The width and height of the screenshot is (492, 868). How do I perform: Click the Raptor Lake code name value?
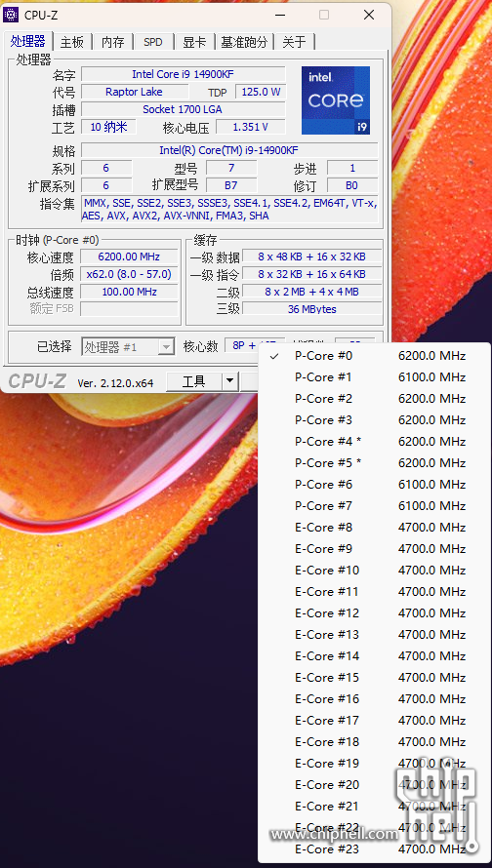pyautogui.click(x=135, y=92)
